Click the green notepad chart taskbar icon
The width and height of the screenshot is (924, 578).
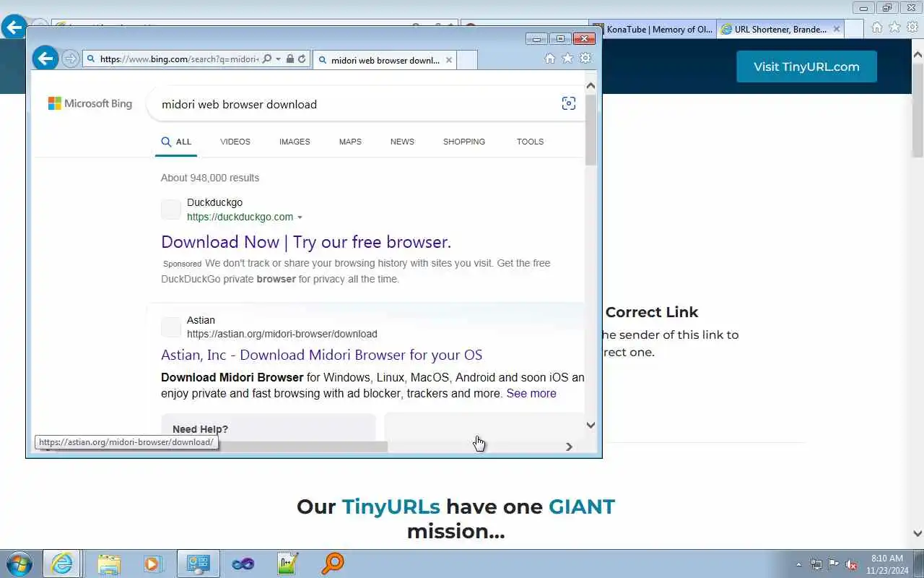[x=288, y=564]
